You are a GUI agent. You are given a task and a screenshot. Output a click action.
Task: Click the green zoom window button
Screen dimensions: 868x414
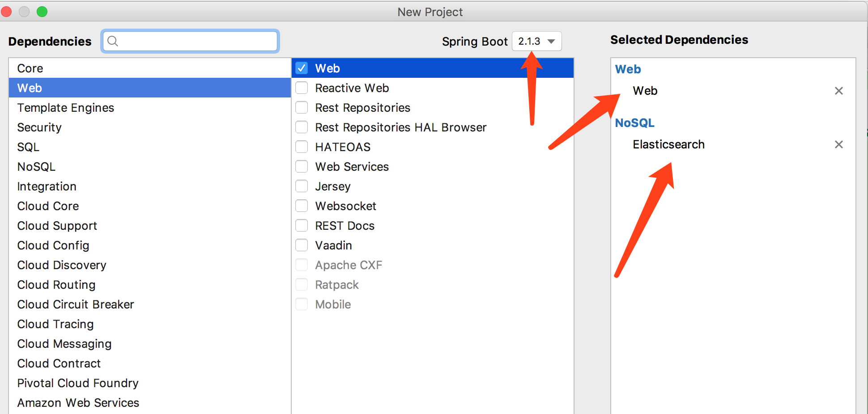tap(42, 12)
